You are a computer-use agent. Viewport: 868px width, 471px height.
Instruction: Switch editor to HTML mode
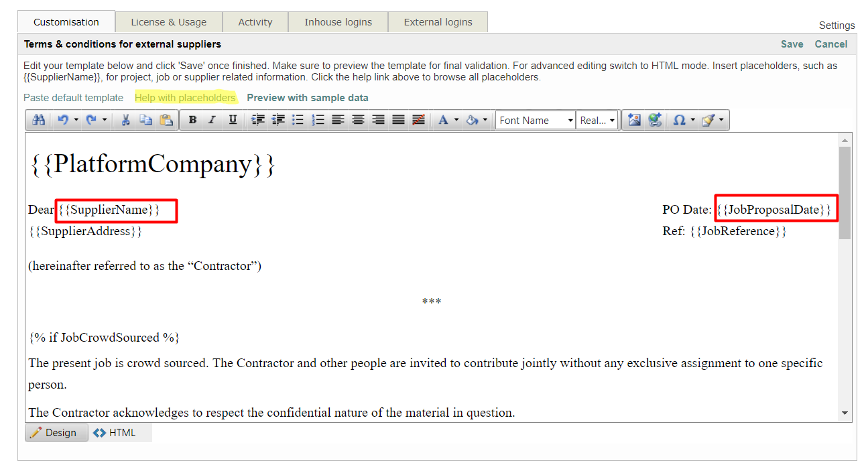tap(115, 433)
